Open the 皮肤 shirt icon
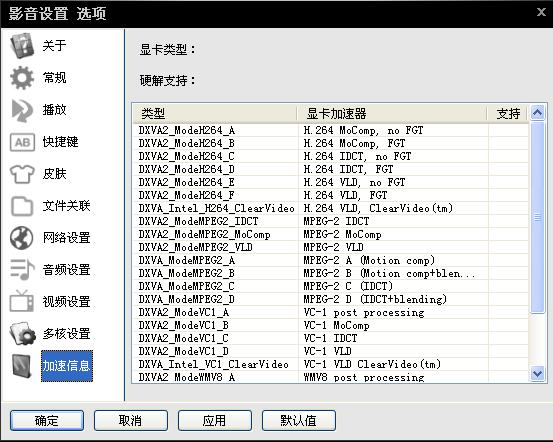This screenshot has height=442, width=553. pos(22,174)
